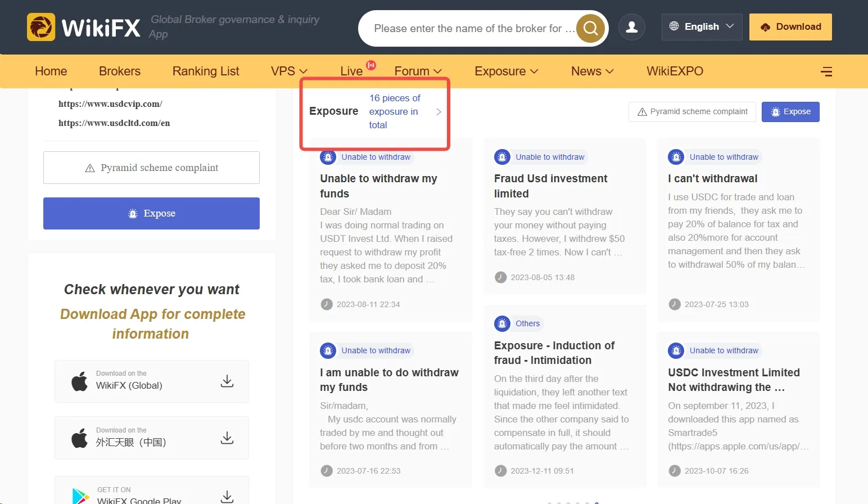868x504 pixels.
Task: Click the live broadcast badge icon
Action: pos(371,65)
